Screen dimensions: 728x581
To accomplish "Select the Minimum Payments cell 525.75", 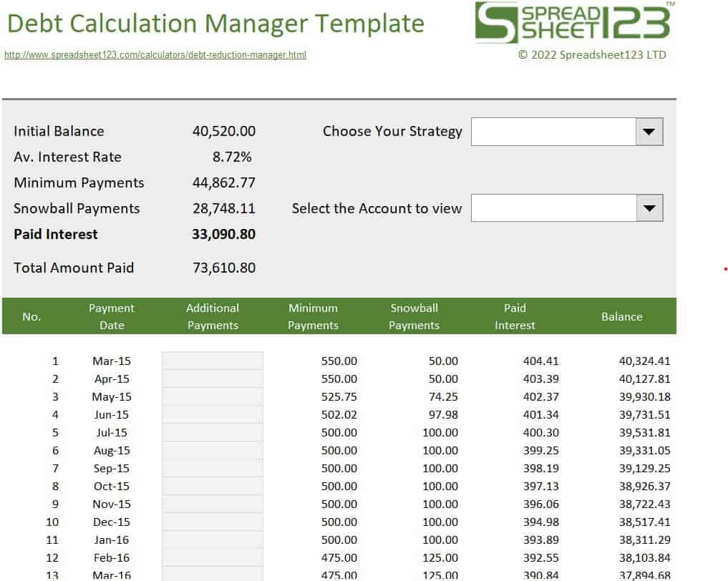I will coord(339,396).
